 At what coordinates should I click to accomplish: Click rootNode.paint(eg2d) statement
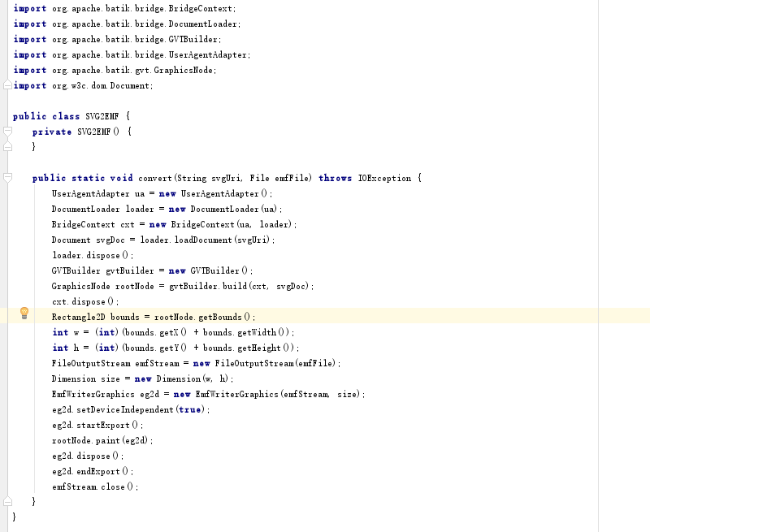pos(102,440)
